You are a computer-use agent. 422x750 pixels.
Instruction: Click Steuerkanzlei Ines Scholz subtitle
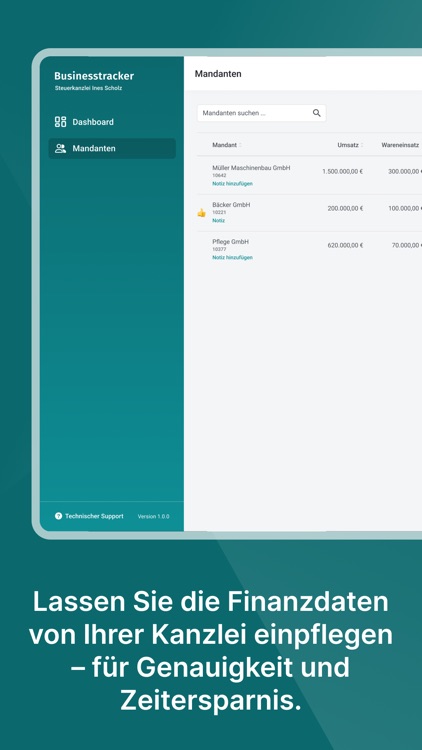click(89, 88)
